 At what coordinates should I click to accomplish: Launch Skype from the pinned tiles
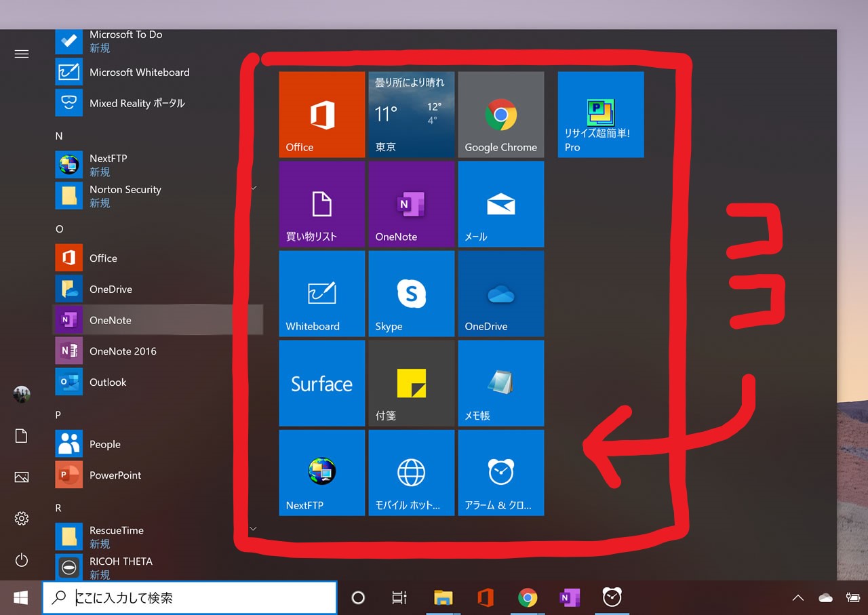pos(411,294)
